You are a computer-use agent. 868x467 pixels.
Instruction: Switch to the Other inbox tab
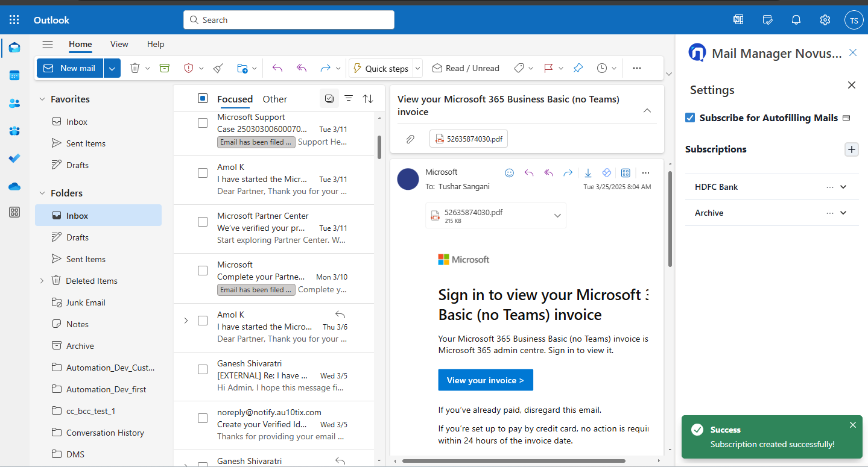click(275, 99)
